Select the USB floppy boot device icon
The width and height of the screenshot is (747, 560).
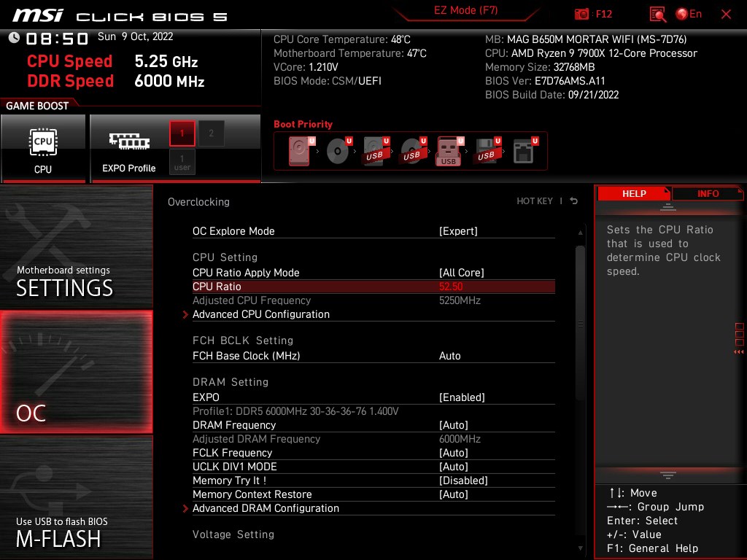coord(487,151)
